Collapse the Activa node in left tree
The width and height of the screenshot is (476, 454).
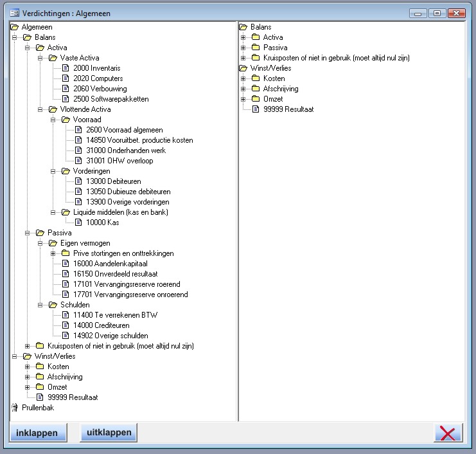click(x=27, y=48)
